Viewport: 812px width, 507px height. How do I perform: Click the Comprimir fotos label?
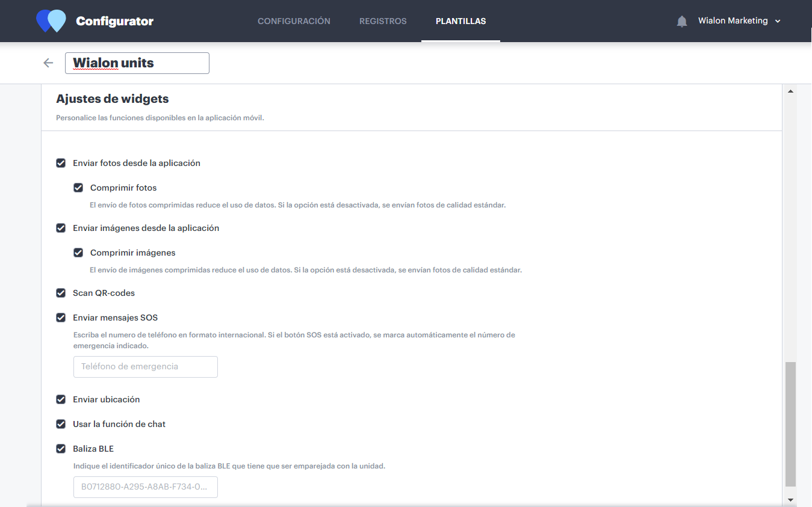pos(123,188)
